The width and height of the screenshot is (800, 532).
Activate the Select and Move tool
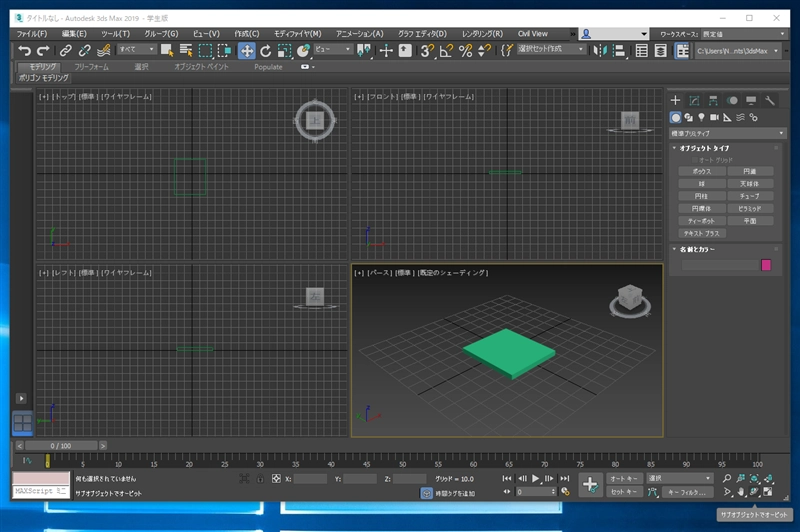pos(246,50)
